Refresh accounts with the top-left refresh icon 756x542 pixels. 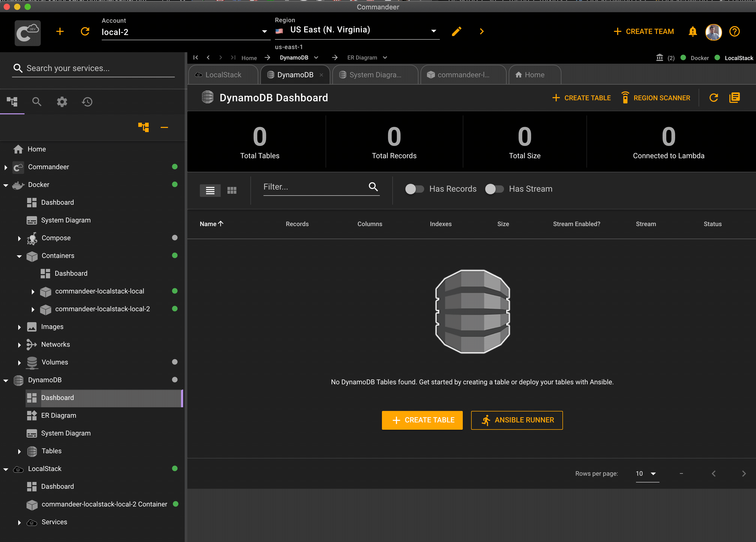pyautogui.click(x=85, y=31)
